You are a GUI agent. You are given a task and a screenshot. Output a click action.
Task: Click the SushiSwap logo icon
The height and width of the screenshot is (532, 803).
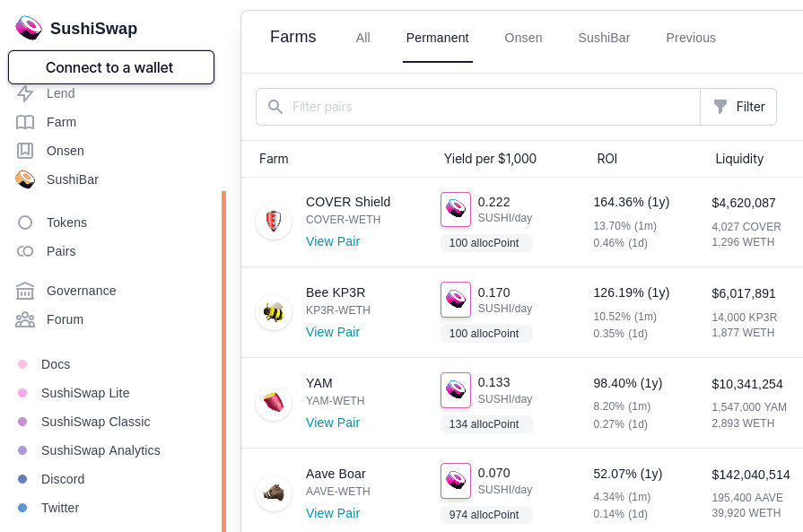[x=29, y=28]
